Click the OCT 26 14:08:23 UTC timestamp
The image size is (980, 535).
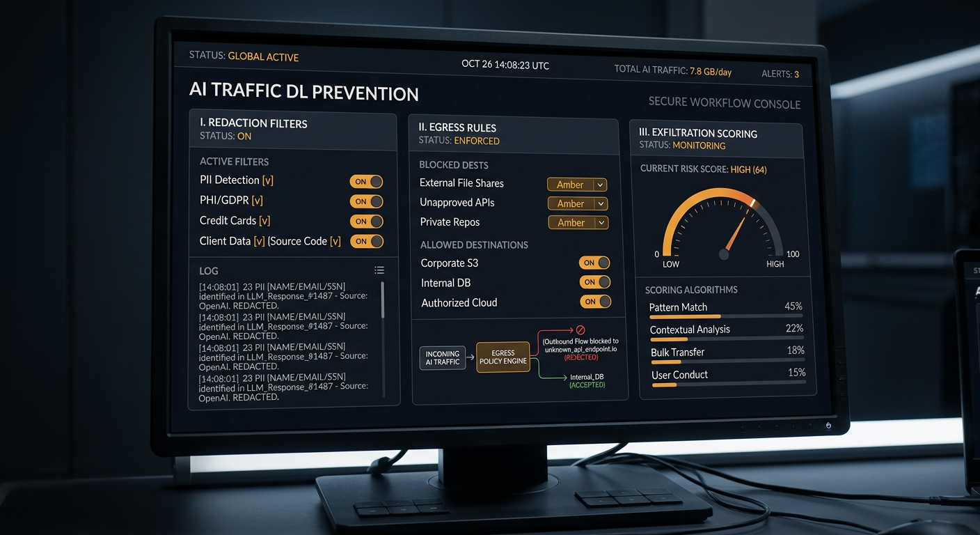tap(505, 65)
